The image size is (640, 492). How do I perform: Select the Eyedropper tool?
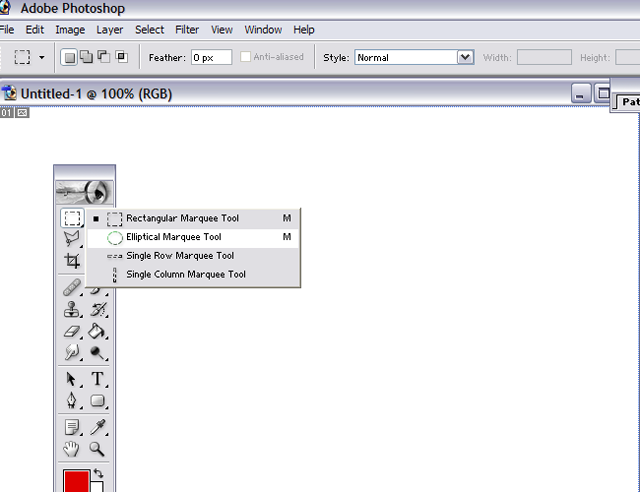tap(98, 427)
